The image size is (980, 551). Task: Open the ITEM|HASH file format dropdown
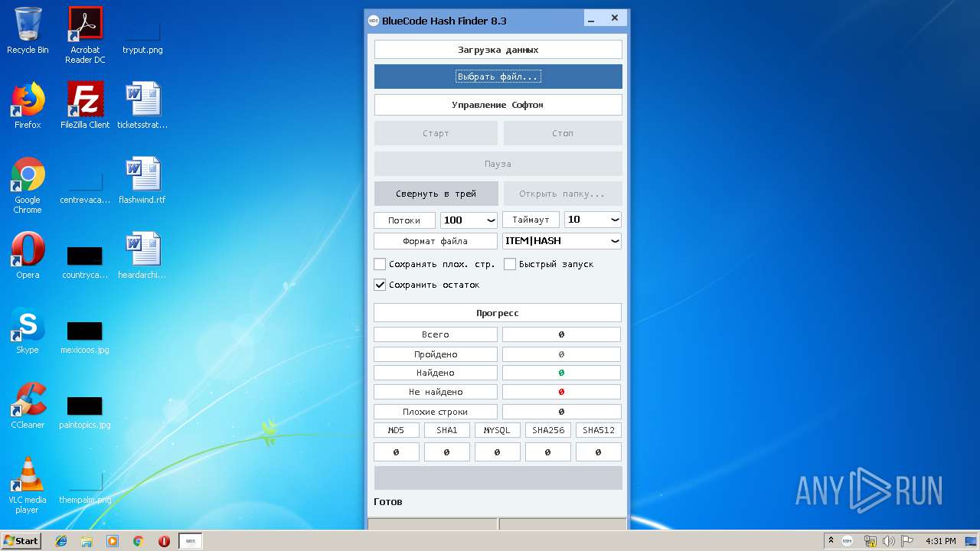[x=562, y=241]
